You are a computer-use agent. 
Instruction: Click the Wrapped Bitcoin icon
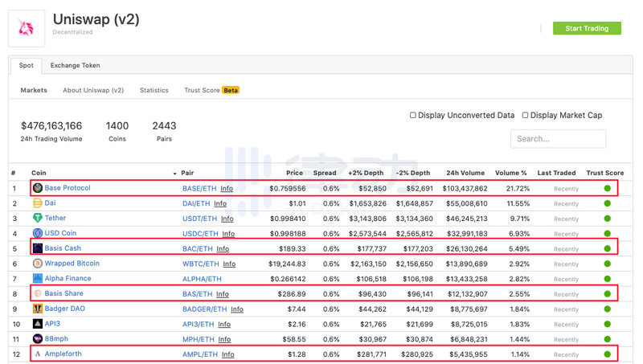click(x=38, y=264)
